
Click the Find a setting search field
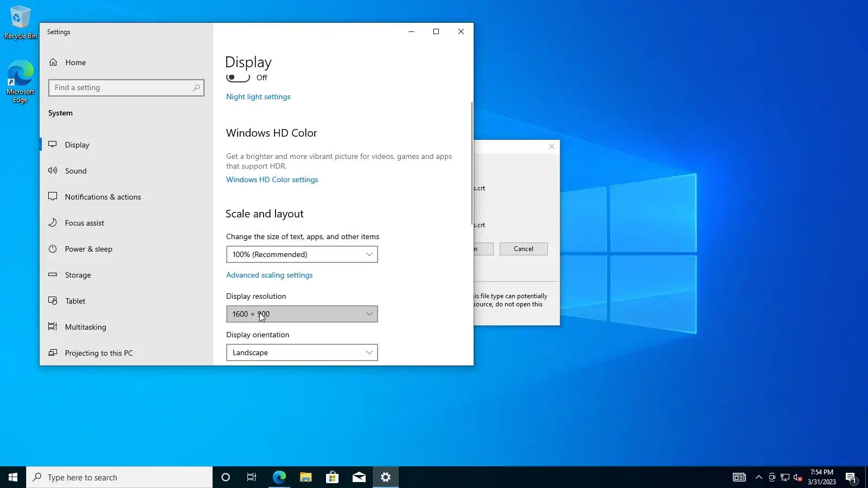126,88
